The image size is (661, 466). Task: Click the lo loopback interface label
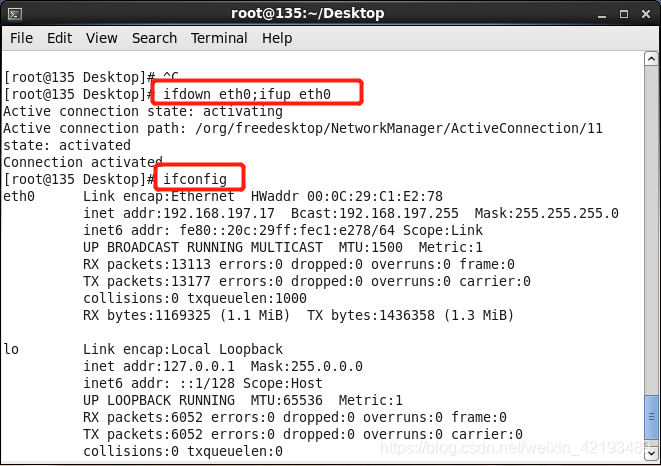pos(11,349)
